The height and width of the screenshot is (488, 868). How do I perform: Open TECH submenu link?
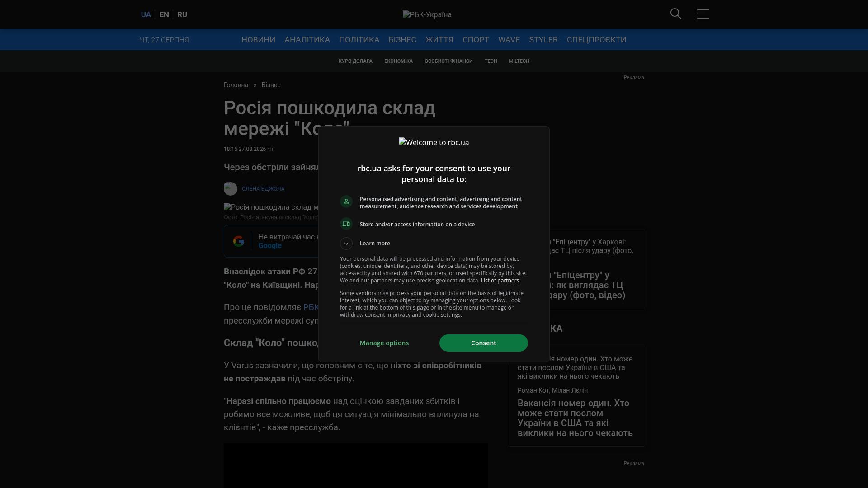point(491,61)
